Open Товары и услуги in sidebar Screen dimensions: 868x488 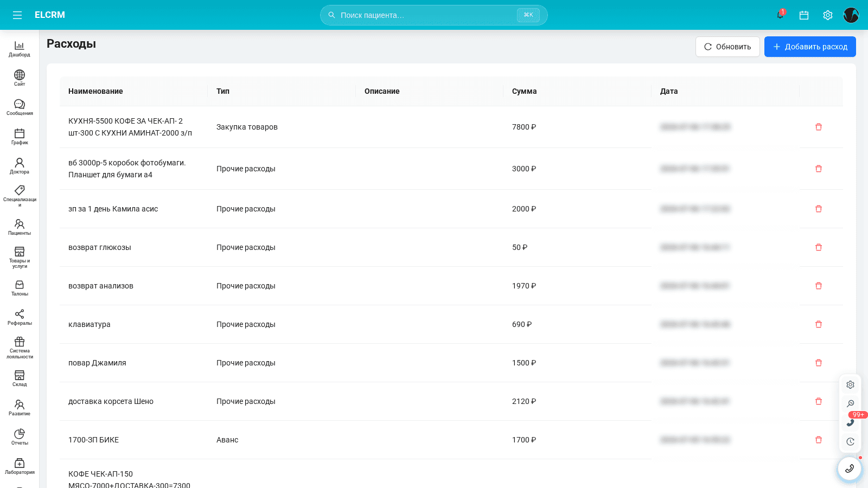(x=20, y=258)
